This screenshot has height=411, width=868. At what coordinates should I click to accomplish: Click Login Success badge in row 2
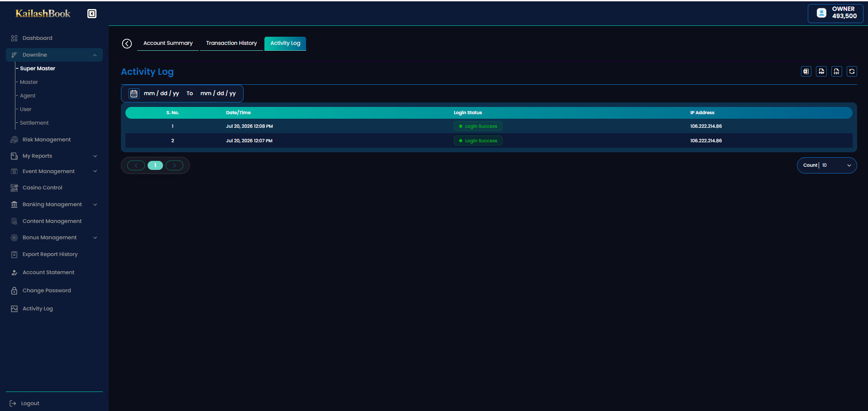click(478, 141)
